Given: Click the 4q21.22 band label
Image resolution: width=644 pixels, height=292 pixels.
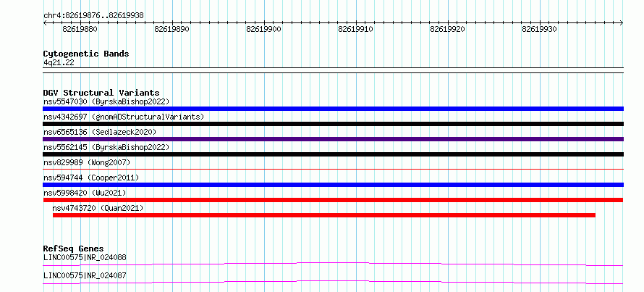Looking at the screenshot, I should click(x=59, y=63).
